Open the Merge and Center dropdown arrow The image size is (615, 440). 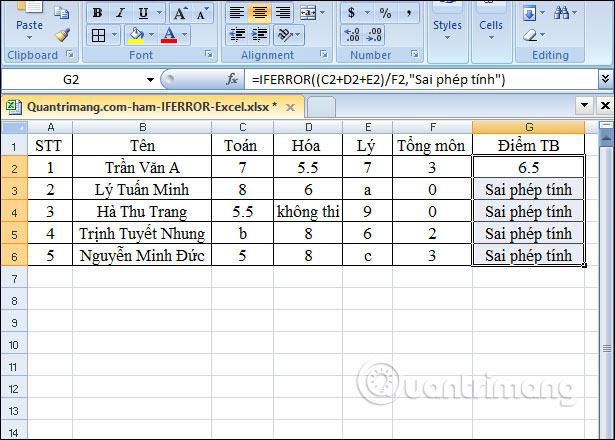[322, 13]
